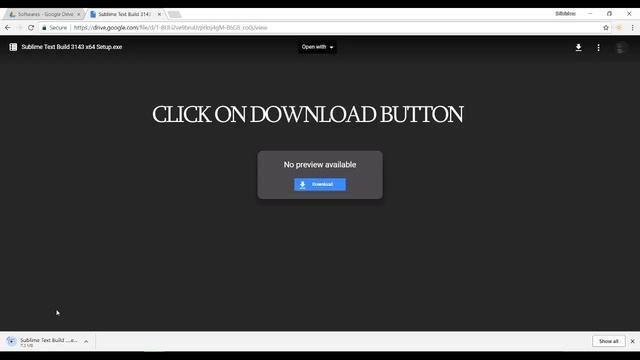
Task: Switch to the Softwares - Google Drive tab
Action: point(44,14)
